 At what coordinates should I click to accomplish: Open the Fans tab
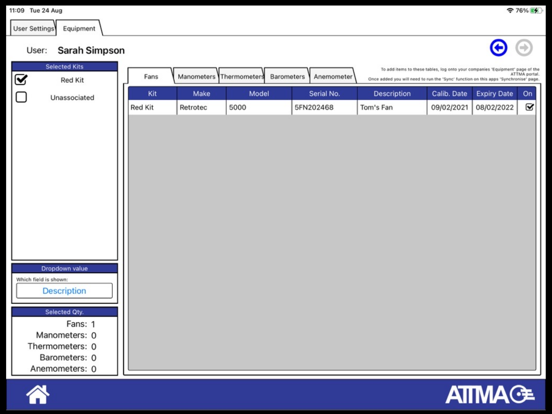pyautogui.click(x=151, y=76)
